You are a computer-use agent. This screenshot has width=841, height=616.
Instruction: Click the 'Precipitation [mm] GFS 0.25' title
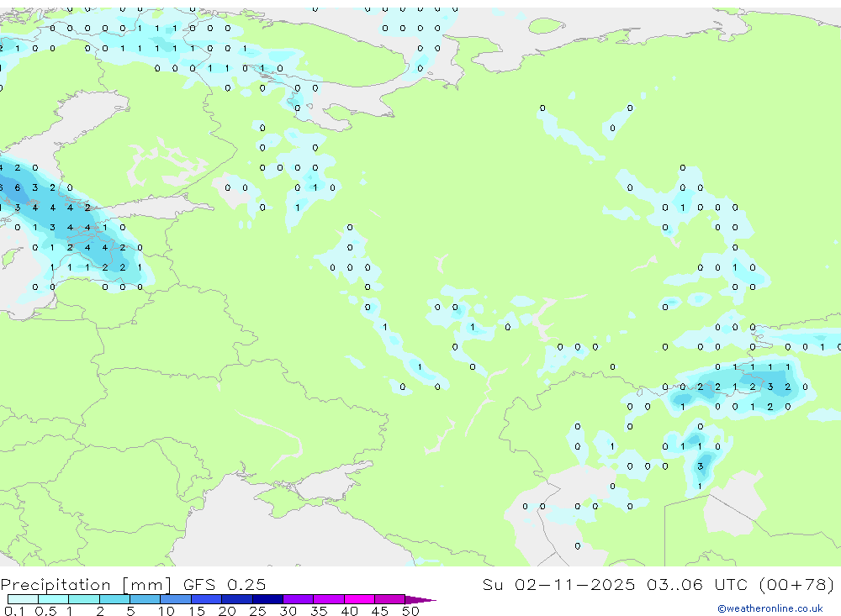(133, 584)
